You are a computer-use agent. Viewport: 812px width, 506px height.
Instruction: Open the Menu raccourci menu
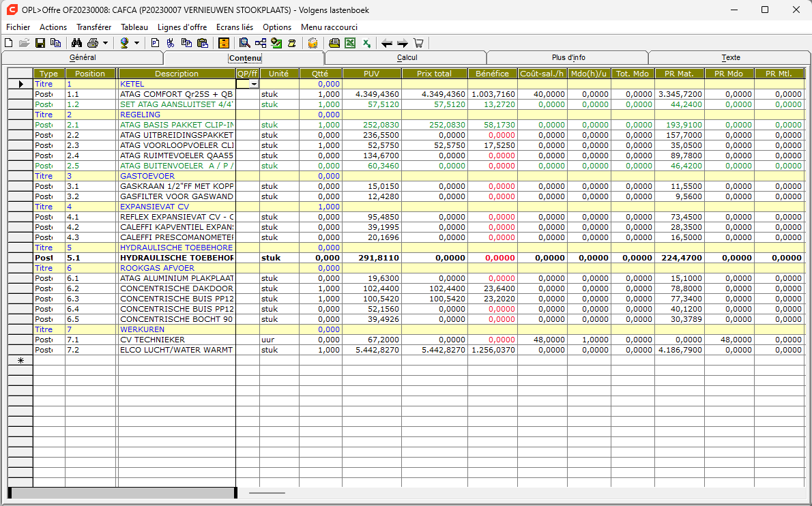(330, 27)
